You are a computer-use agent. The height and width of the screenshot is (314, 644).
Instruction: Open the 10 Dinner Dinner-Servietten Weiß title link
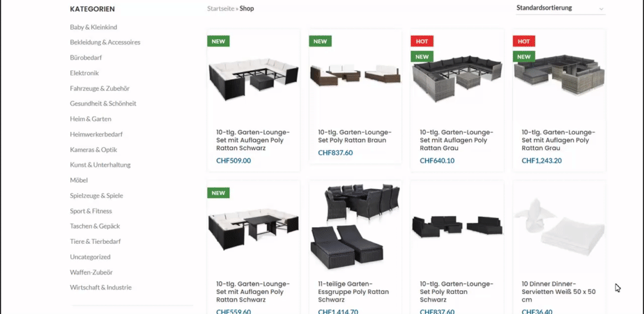(558, 292)
